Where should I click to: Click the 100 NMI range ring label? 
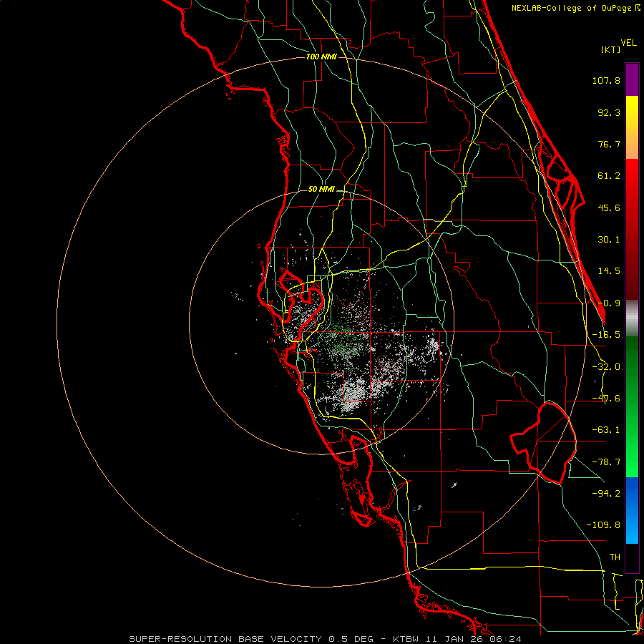click(x=321, y=57)
